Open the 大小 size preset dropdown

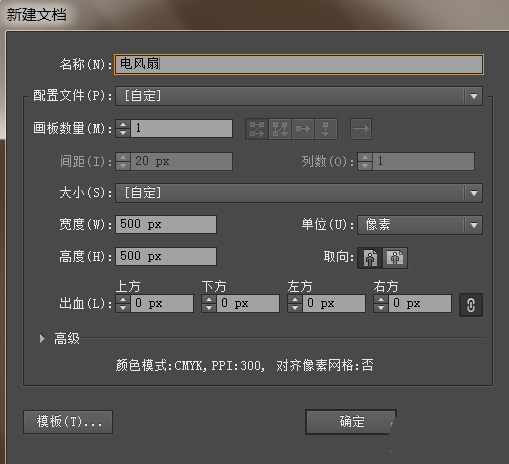click(299, 193)
